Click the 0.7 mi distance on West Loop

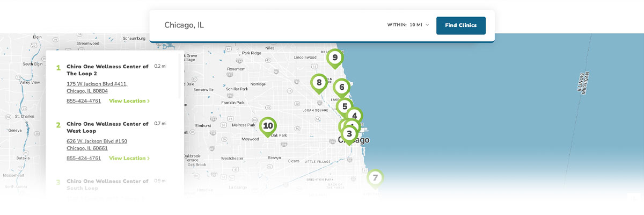160,124
